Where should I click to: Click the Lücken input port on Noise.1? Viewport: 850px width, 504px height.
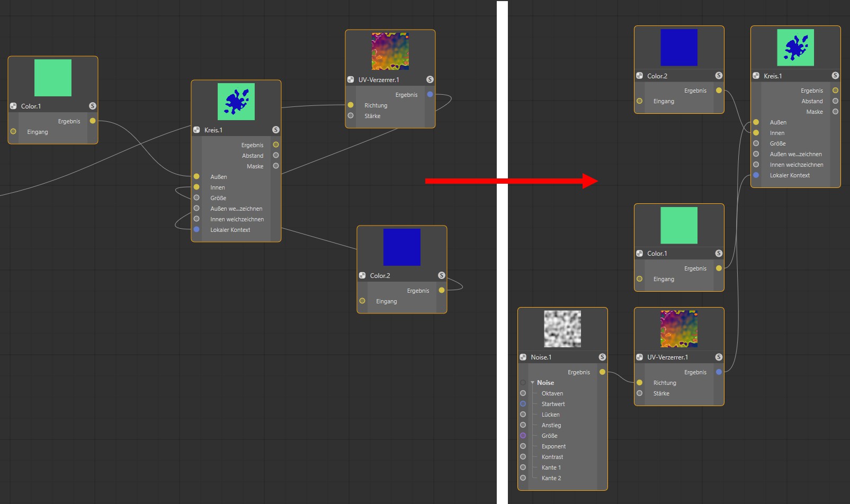[x=523, y=415]
